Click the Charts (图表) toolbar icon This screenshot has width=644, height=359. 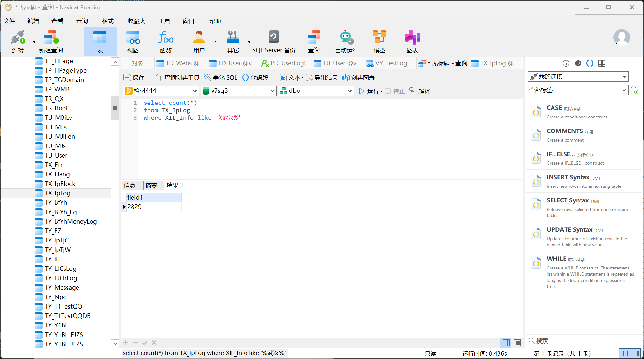(412, 37)
